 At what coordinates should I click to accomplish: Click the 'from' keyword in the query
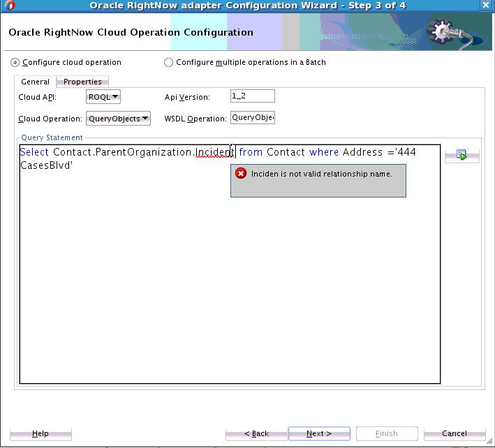point(251,152)
